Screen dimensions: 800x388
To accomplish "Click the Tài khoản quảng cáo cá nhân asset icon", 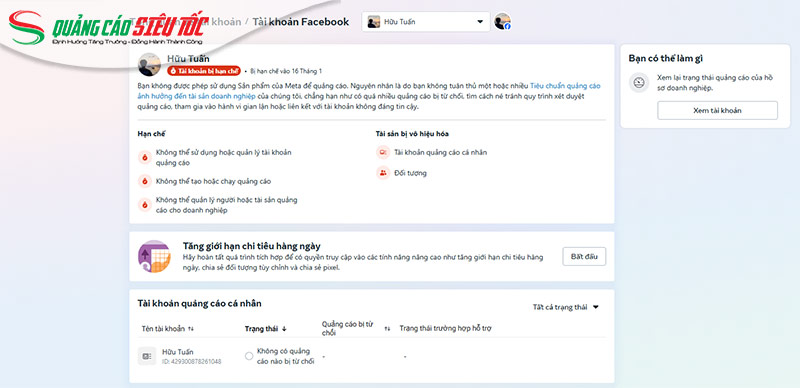I will coord(383,152).
